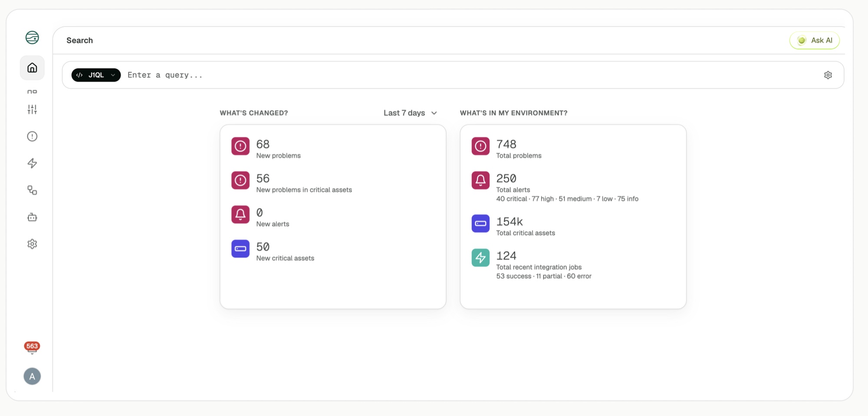Click the integration jobs lightning icon
Image resolution: width=868 pixels, height=416 pixels.
point(480,258)
